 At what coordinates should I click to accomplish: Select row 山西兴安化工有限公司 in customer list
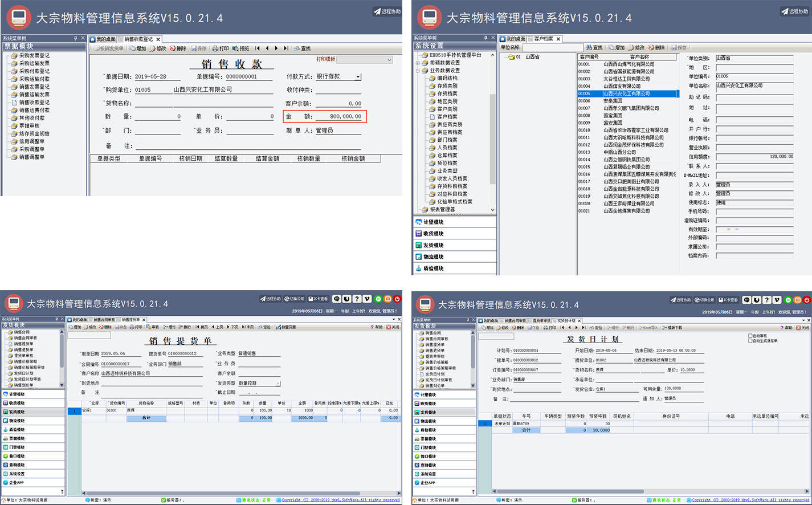[x=627, y=93]
